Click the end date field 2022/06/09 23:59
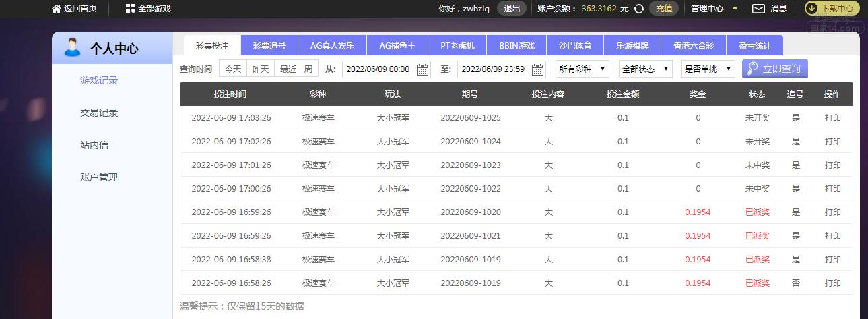868x319 pixels. coord(502,69)
